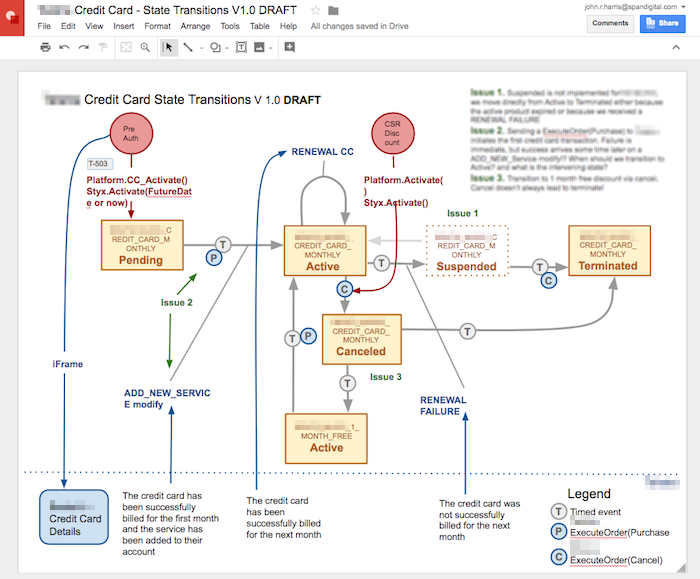
Task: Star this document
Action: [x=316, y=10]
